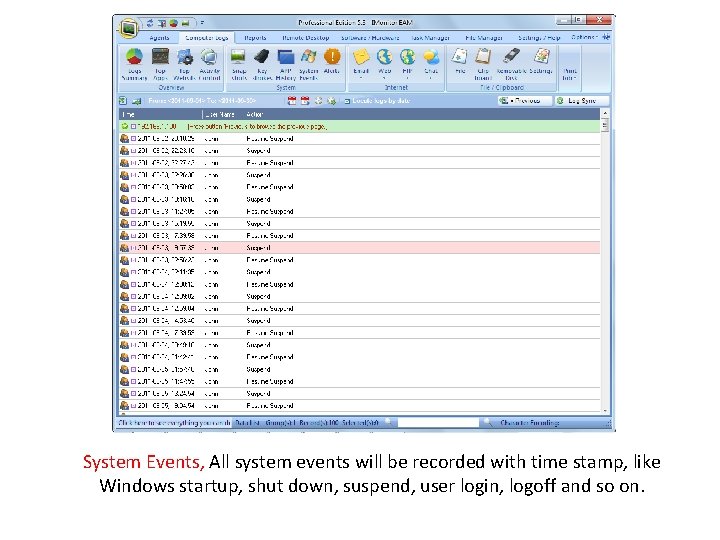The width and height of the screenshot is (720, 540).
Task: Select the pink highlighted Suspend row
Action: 360,248
